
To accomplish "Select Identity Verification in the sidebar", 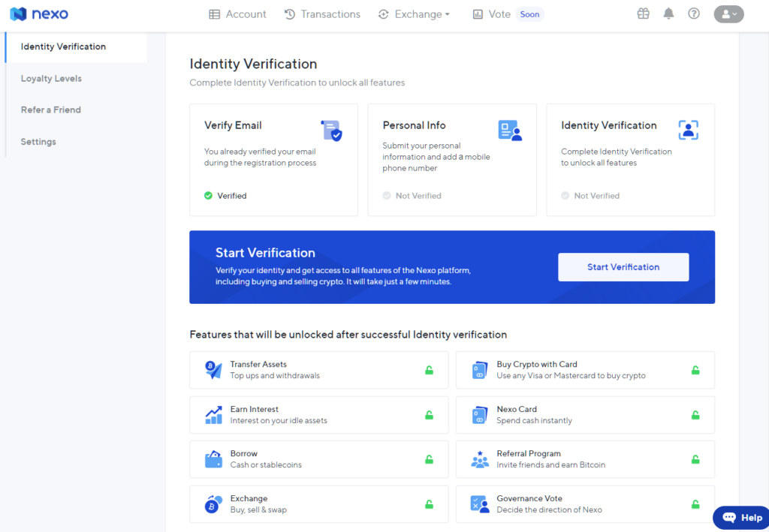I will [63, 47].
